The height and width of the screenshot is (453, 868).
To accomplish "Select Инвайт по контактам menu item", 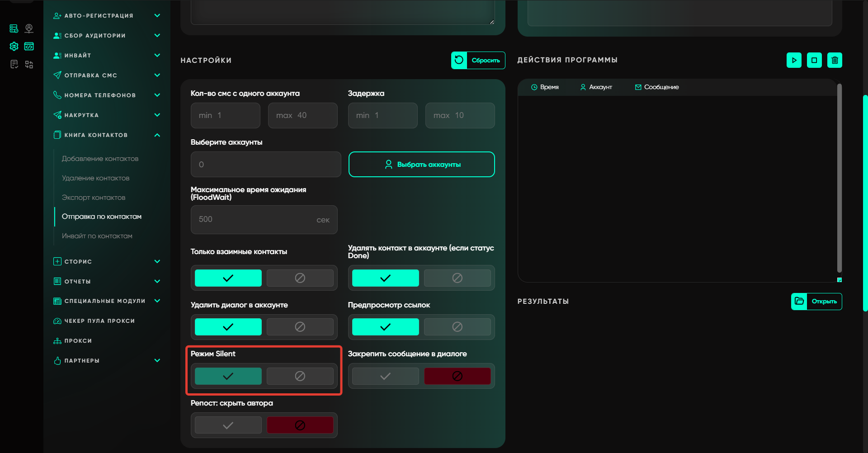I will click(x=97, y=236).
